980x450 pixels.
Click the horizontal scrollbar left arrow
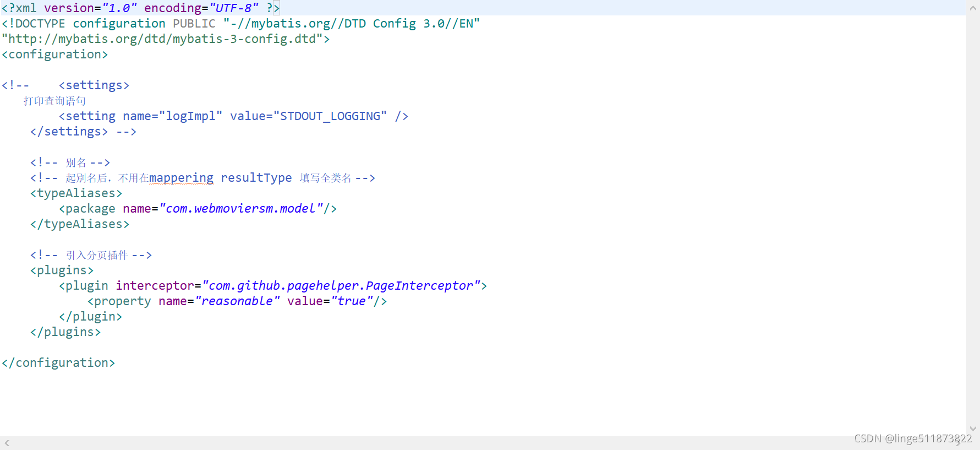(x=7, y=443)
